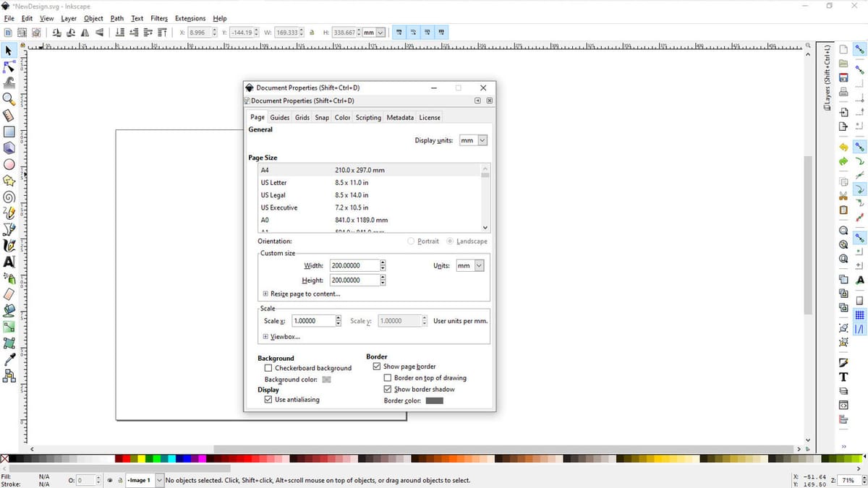Toggle Checkerboard background checkbox
The image size is (868, 488).
268,368
